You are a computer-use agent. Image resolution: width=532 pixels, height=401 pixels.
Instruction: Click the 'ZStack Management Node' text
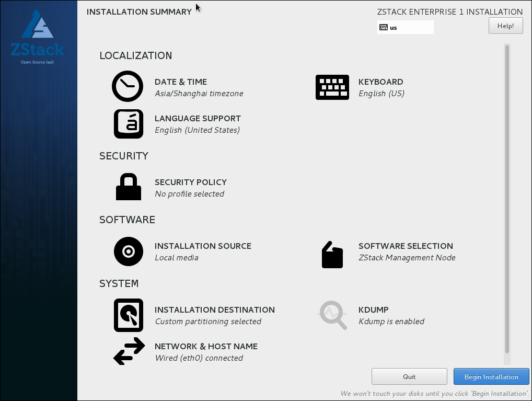point(407,258)
